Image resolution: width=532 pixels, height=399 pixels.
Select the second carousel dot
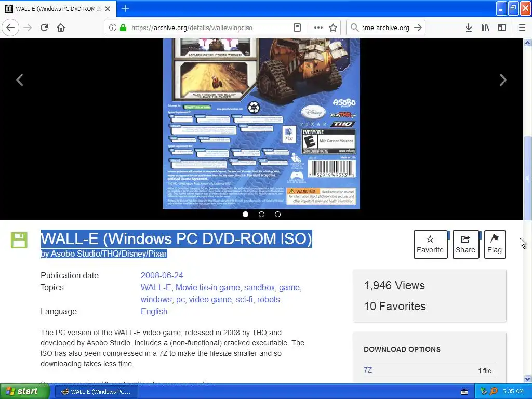262,214
